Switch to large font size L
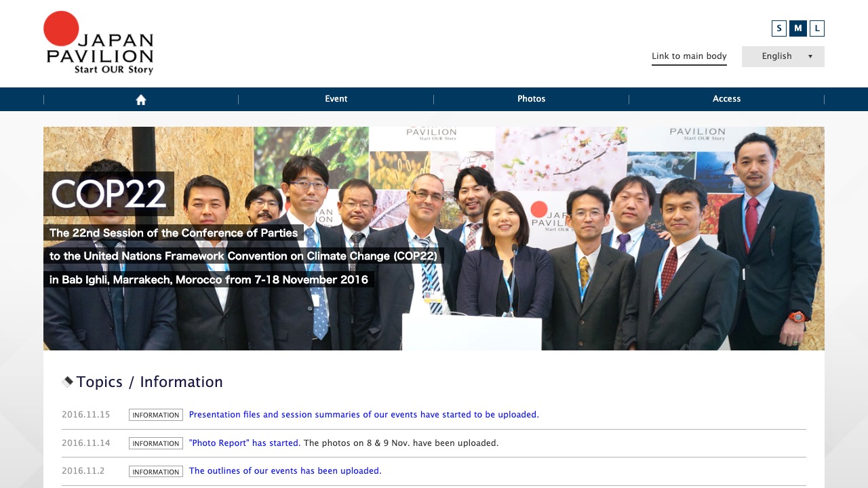The image size is (868, 488). (817, 28)
